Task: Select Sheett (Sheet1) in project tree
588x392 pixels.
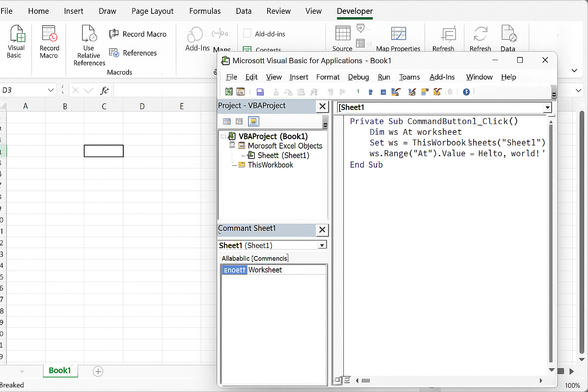Action: [x=283, y=155]
